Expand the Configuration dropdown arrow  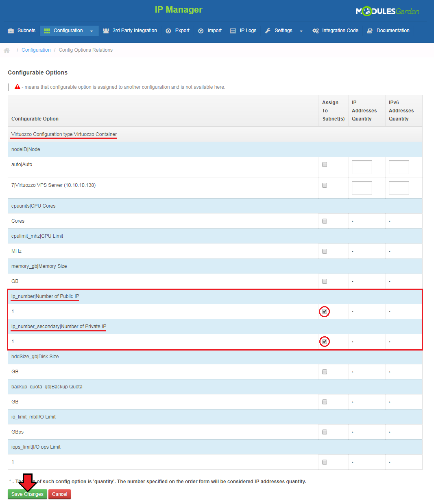pyautogui.click(x=92, y=31)
